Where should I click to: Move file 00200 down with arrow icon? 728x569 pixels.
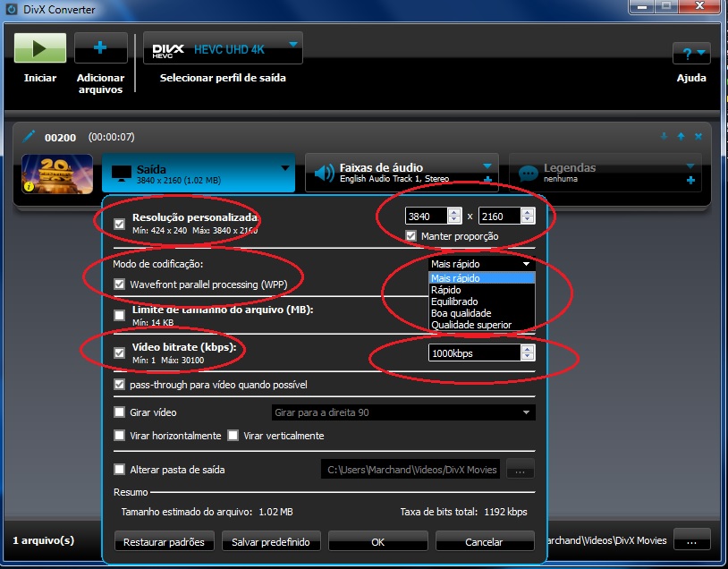(x=664, y=137)
